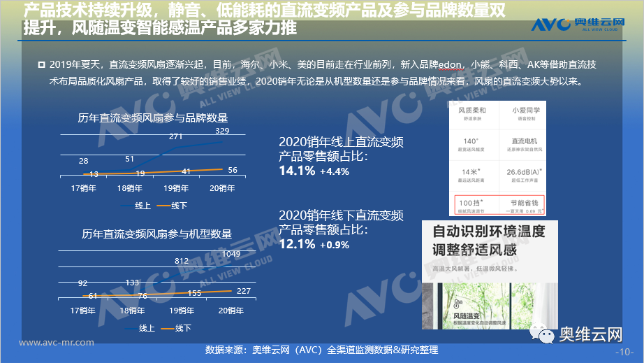Viewport: 644px width, 363px height.
Task: Click the 线下 legend in brand chart
Action: [172, 206]
